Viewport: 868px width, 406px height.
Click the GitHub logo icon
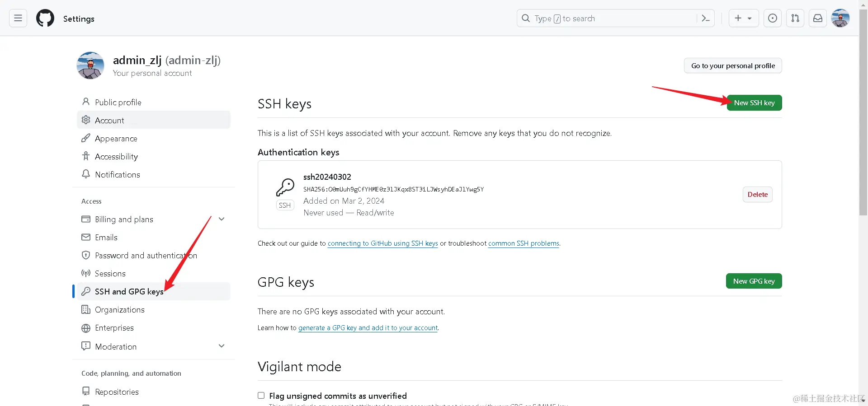[45, 19]
